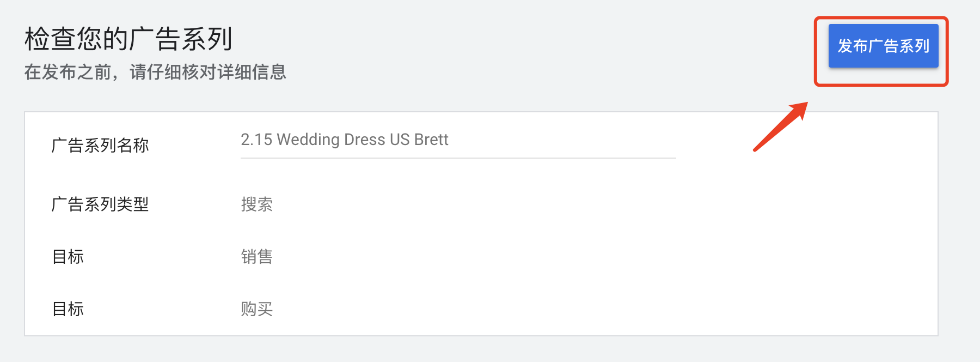
Task: Select the 检查您的广告系列 page heading
Action: pyautogui.click(x=128, y=39)
